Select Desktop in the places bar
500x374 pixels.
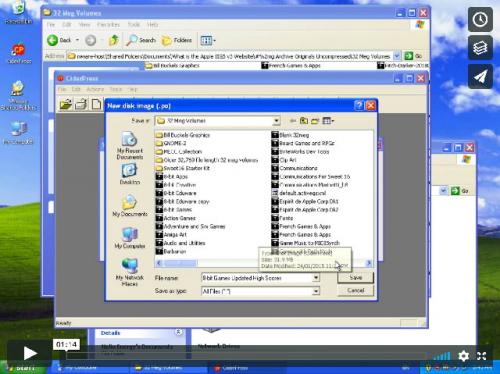(x=130, y=174)
